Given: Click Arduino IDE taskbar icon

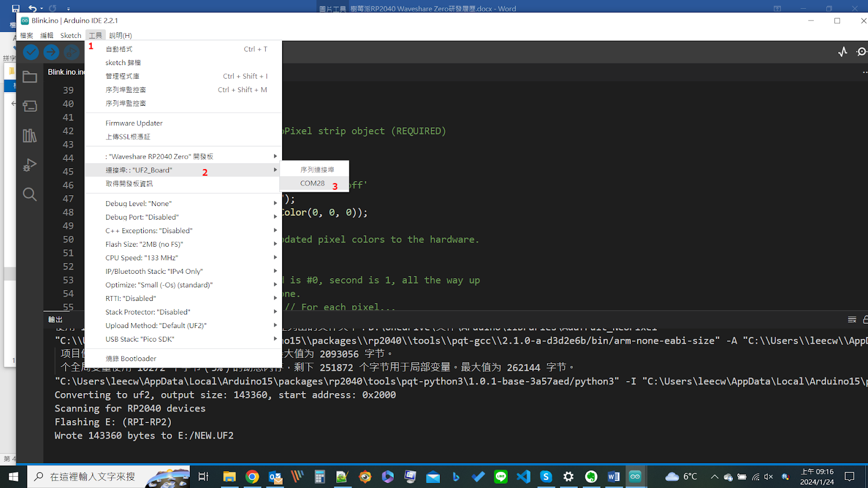Looking at the screenshot, I should pyautogui.click(x=635, y=477).
